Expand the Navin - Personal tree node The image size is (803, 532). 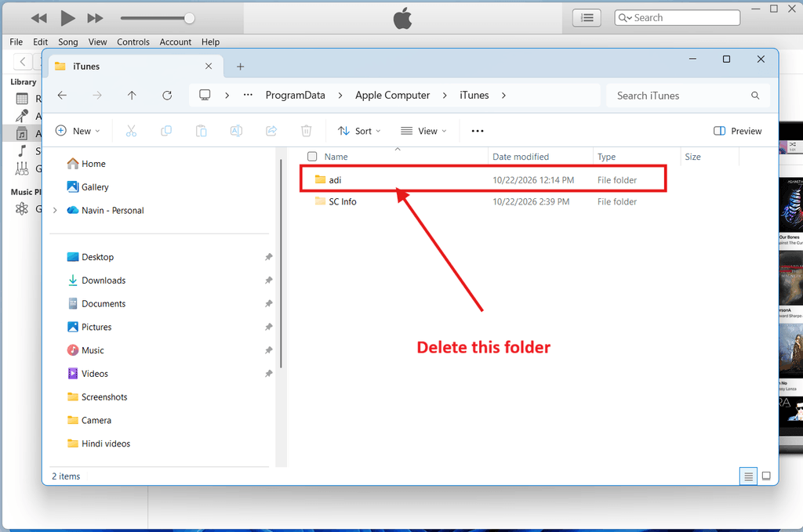coord(56,210)
